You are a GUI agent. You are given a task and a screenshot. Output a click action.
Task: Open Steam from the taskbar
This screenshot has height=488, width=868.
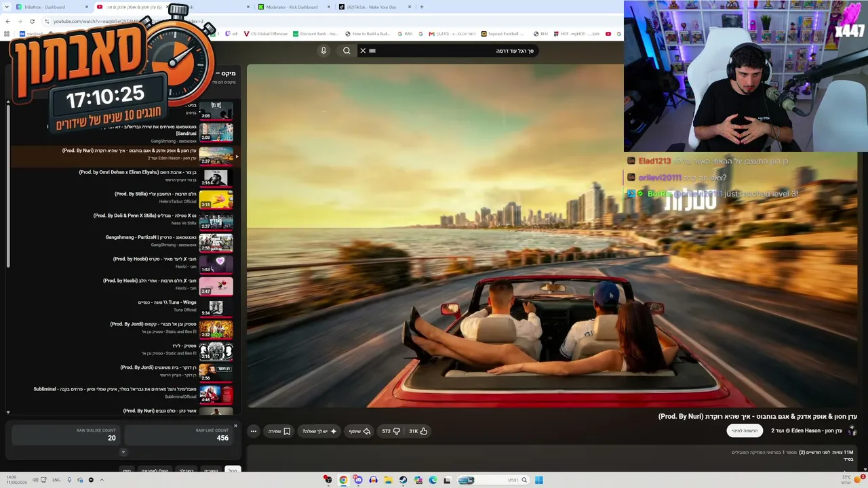pyautogui.click(x=403, y=480)
